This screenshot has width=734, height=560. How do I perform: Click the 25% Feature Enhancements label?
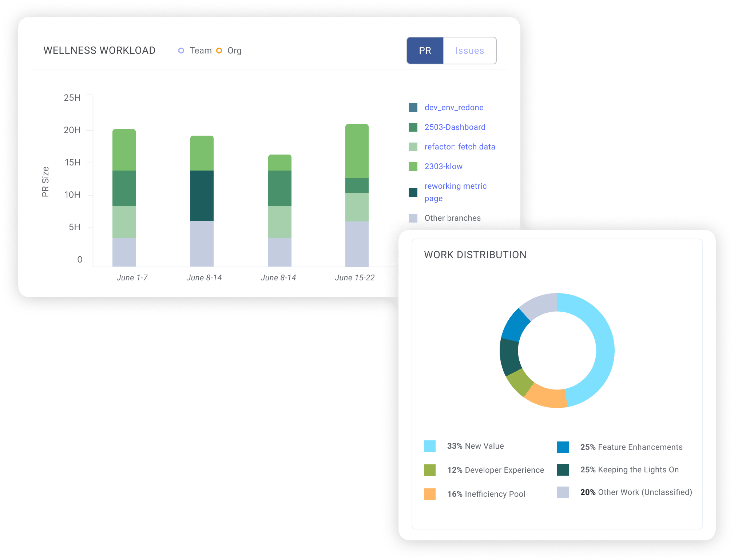[x=631, y=447]
